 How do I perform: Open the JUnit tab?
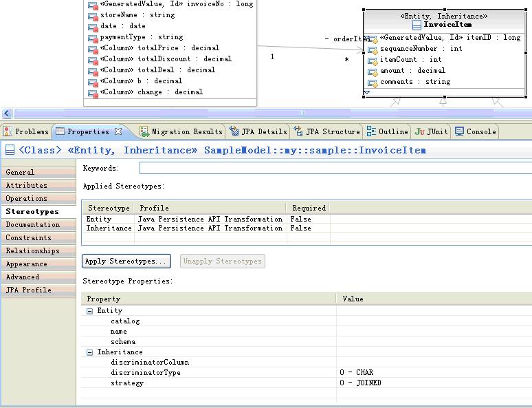click(x=431, y=131)
